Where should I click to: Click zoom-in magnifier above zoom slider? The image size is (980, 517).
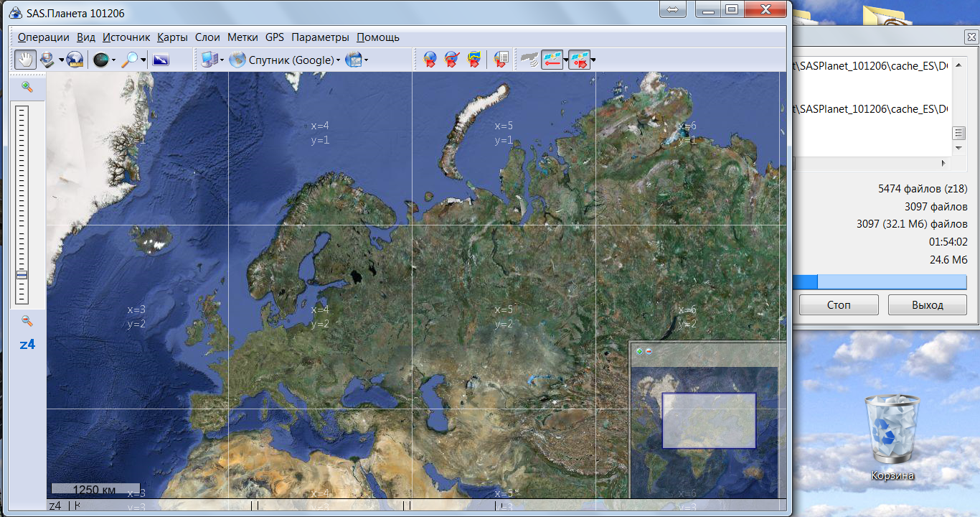[27, 87]
